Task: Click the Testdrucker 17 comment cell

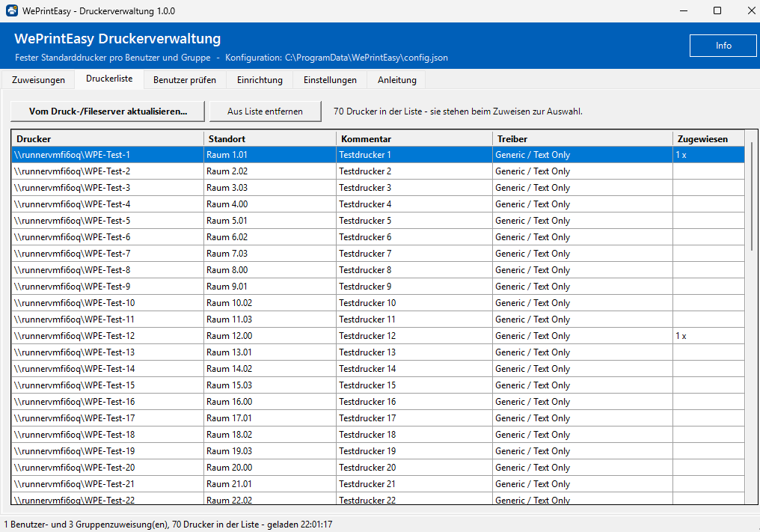Action: 414,418
